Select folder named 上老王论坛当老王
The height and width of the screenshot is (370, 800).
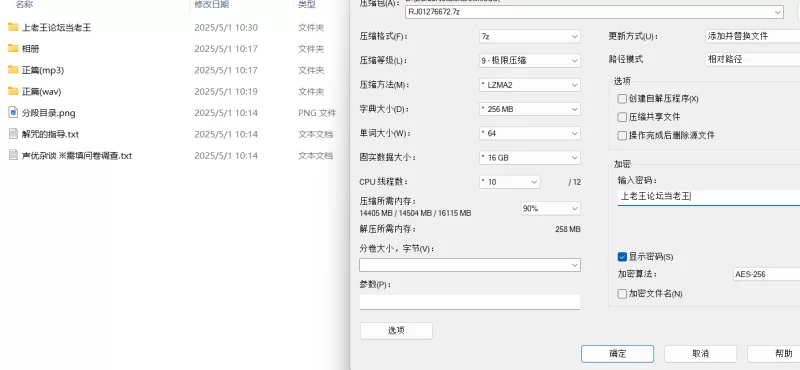[x=57, y=28]
